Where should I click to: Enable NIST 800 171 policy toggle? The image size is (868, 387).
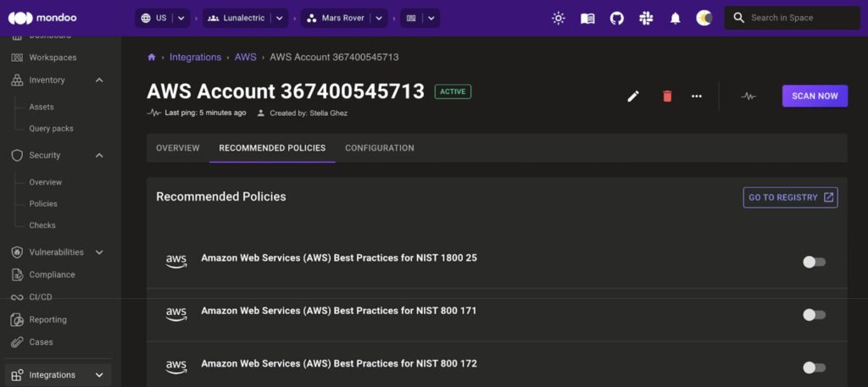[814, 315]
